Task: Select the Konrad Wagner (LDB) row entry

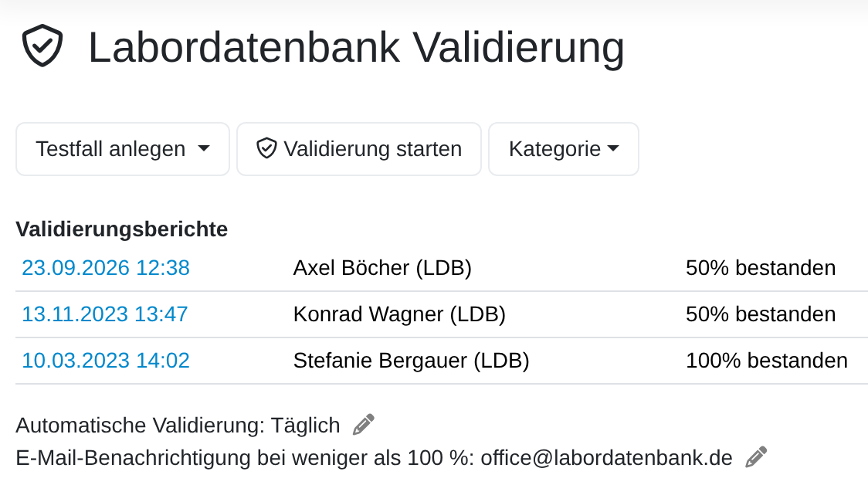Action: (x=400, y=314)
